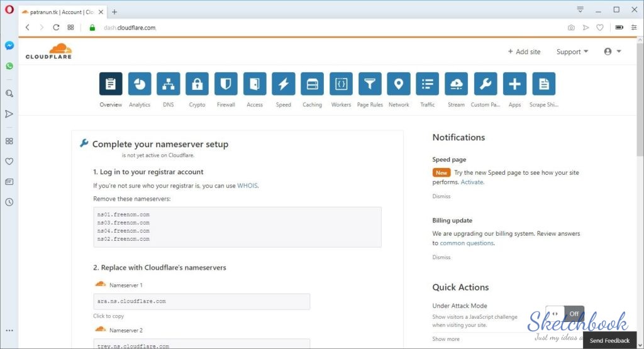The image size is (644, 349).
Task: Close the patranun.tk tab
Action: pyautogui.click(x=101, y=12)
